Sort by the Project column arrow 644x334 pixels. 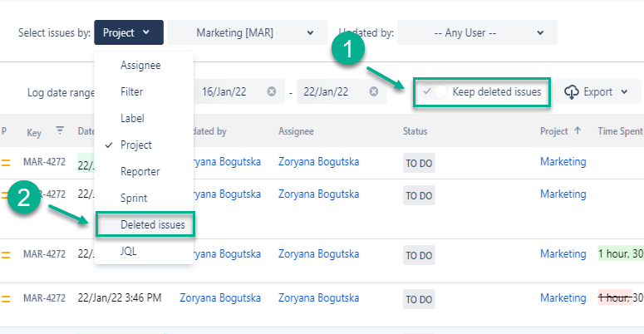578,131
